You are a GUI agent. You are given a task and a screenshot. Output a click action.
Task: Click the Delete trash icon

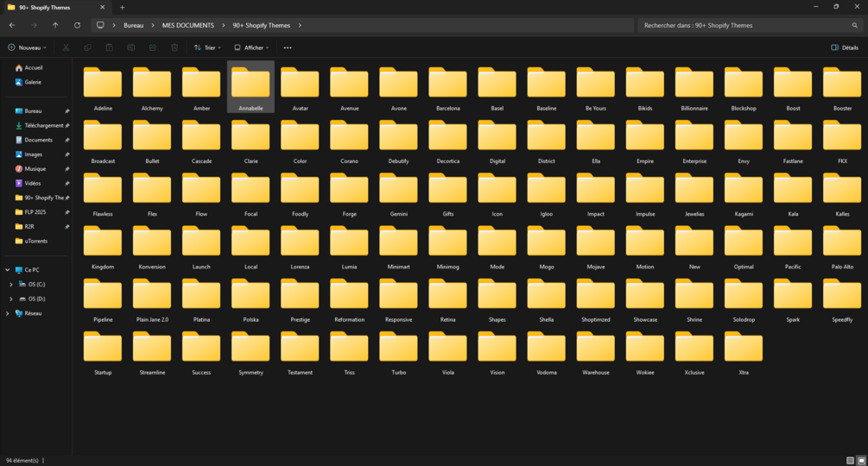coord(174,47)
